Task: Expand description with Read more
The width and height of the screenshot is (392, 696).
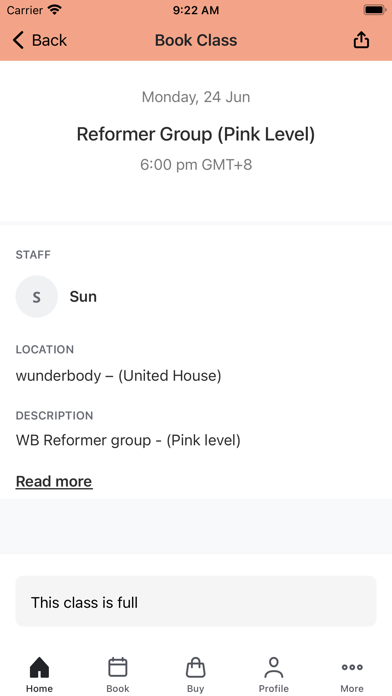Action: [54, 481]
